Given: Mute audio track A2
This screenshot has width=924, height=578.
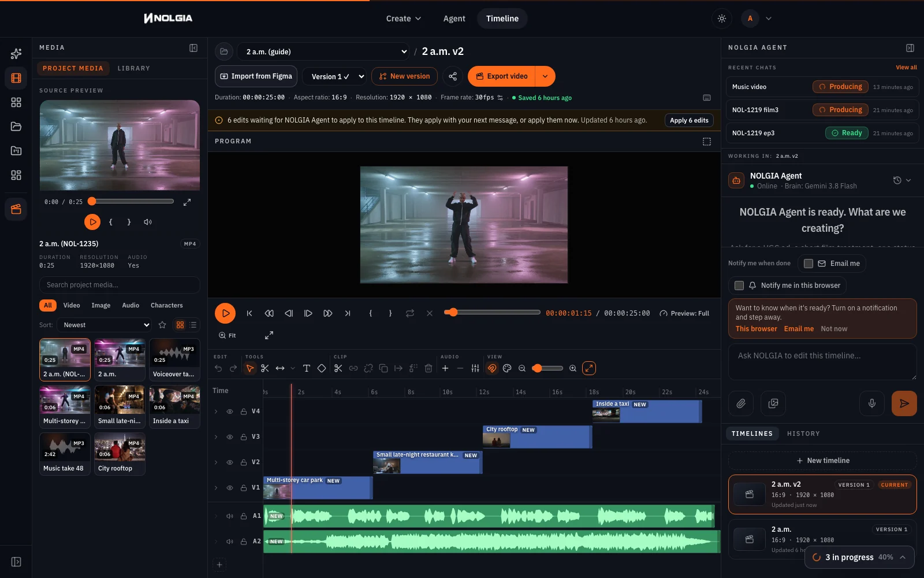Looking at the screenshot, I should (230, 542).
